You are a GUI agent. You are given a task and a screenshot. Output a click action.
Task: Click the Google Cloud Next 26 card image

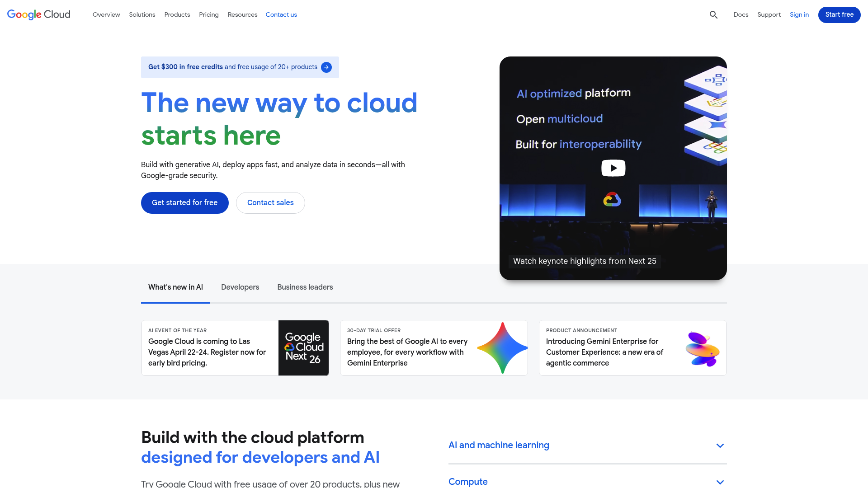pyautogui.click(x=303, y=348)
